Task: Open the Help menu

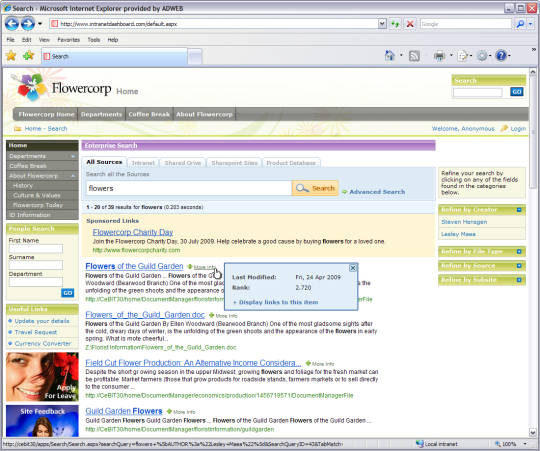Action: click(113, 40)
